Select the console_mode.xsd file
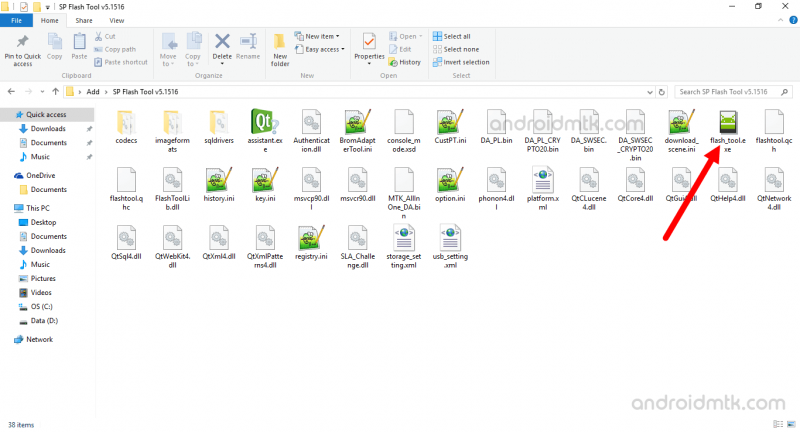 404,131
